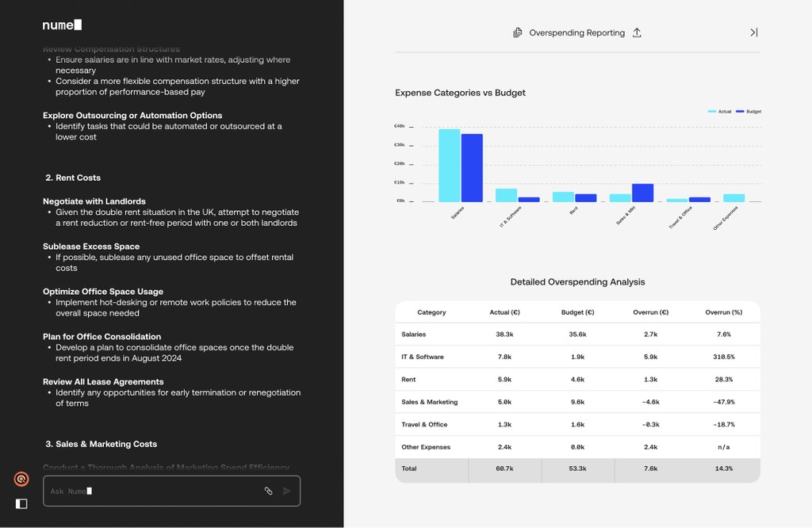
Task: Click the Actual (€) column header
Action: [504, 312]
